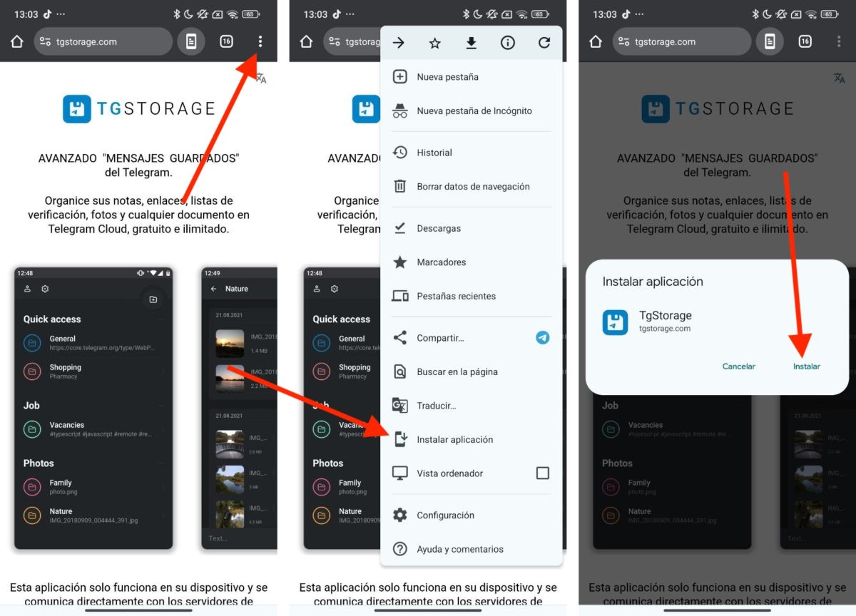Open Pestañas recientes

point(472,296)
